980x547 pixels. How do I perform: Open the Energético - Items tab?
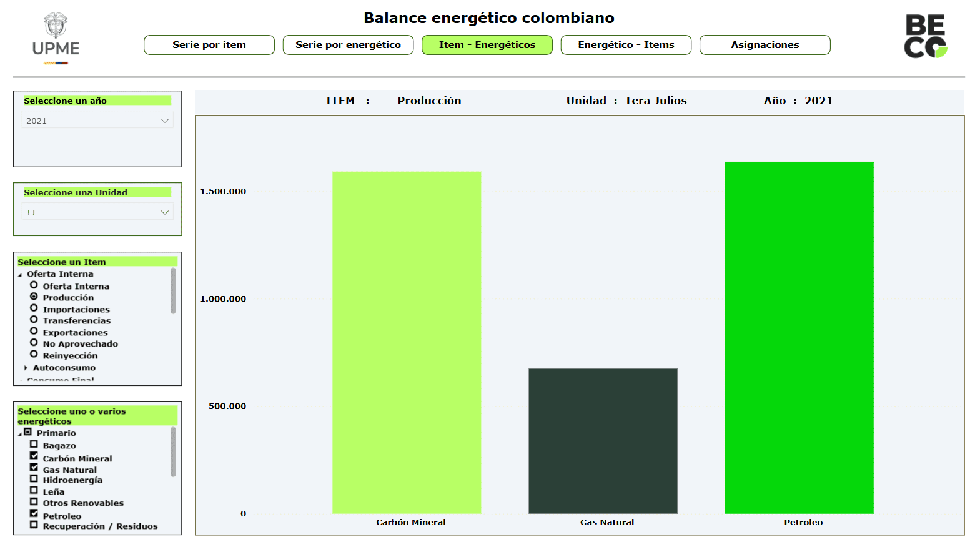coord(625,45)
